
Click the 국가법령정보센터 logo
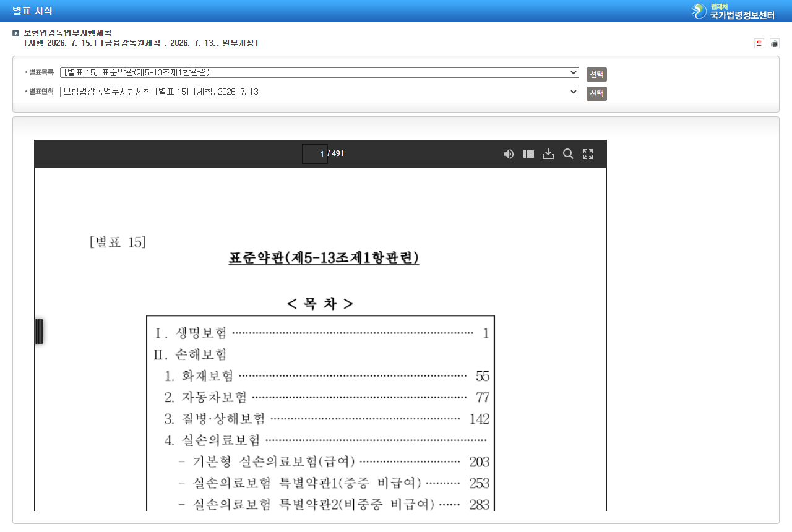click(x=733, y=11)
